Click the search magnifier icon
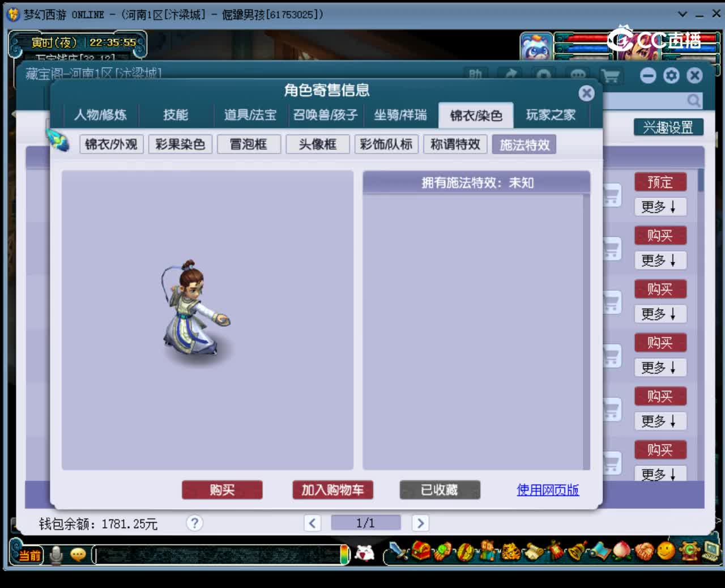Screen dimensions: 725x588 (693, 101)
